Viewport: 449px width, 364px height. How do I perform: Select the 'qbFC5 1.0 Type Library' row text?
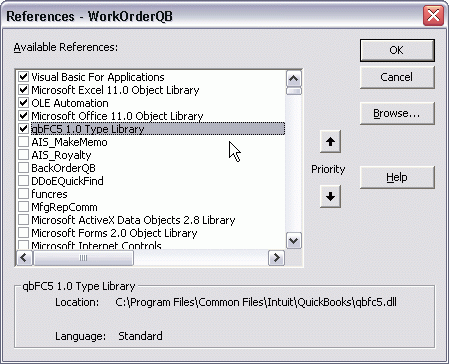tap(88, 129)
